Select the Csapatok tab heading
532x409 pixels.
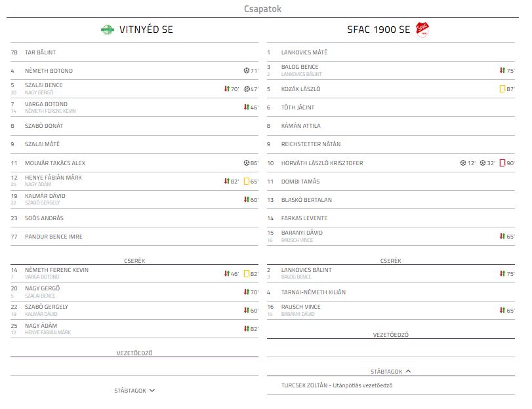coord(262,9)
